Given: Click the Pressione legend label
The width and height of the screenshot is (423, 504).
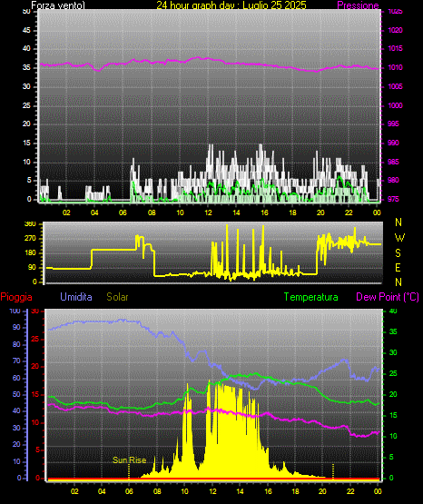Looking at the screenshot, I should tap(358, 5).
